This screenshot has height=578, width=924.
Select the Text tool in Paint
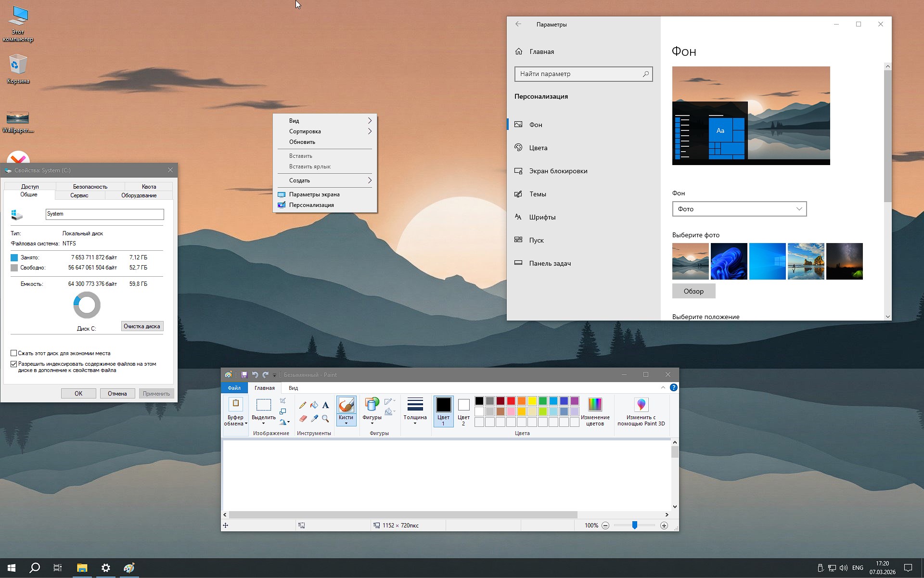point(326,405)
